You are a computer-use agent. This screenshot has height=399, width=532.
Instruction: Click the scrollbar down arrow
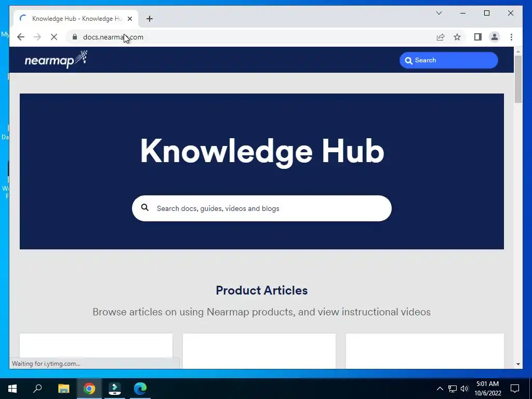click(518, 364)
